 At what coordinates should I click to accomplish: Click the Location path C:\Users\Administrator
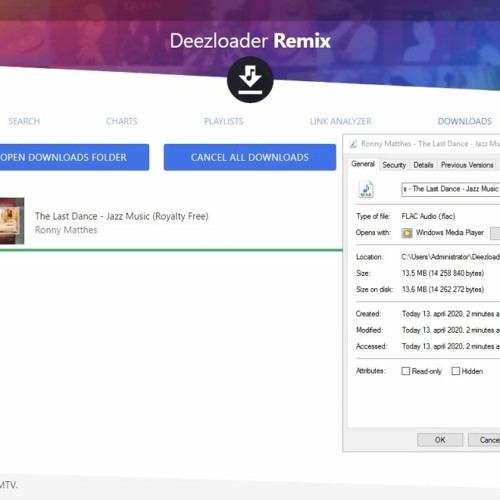451,257
